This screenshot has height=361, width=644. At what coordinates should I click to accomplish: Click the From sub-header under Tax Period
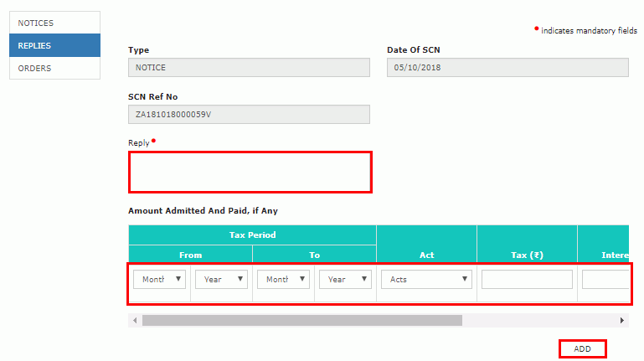[x=191, y=255]
